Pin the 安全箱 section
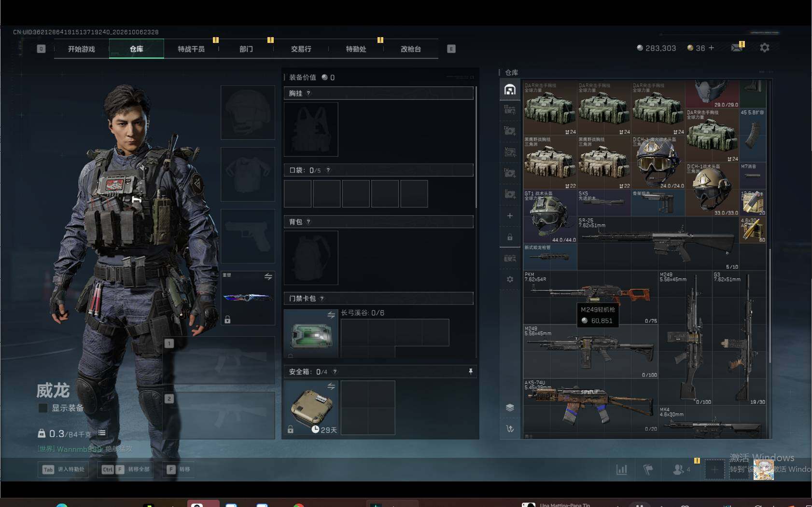The width and height of the screenshot is (812, 507). point(471,371)
